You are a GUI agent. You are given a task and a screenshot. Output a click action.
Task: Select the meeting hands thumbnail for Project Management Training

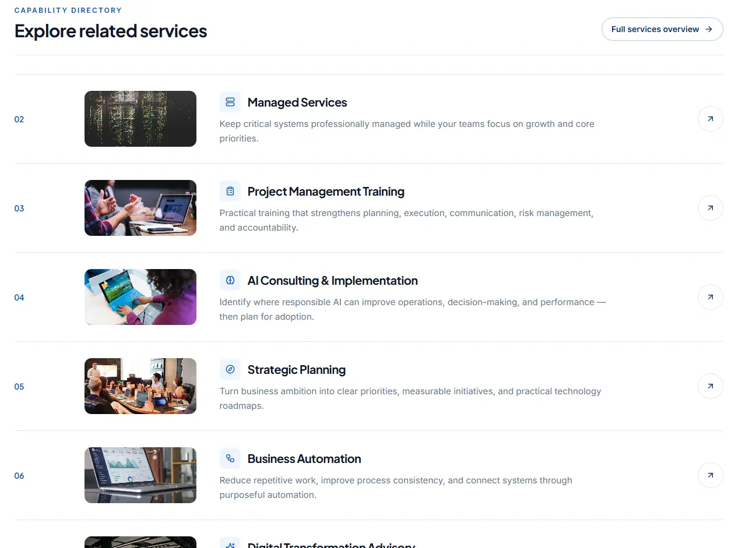[140, 208]
